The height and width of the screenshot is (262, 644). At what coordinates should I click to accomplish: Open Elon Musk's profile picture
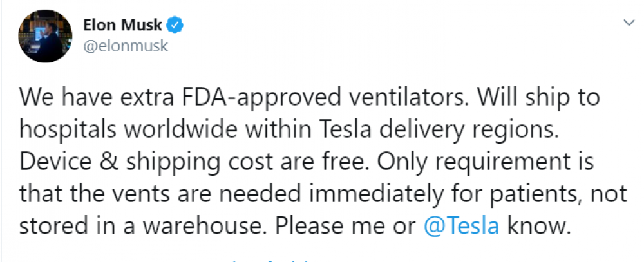tap(45, 36)
